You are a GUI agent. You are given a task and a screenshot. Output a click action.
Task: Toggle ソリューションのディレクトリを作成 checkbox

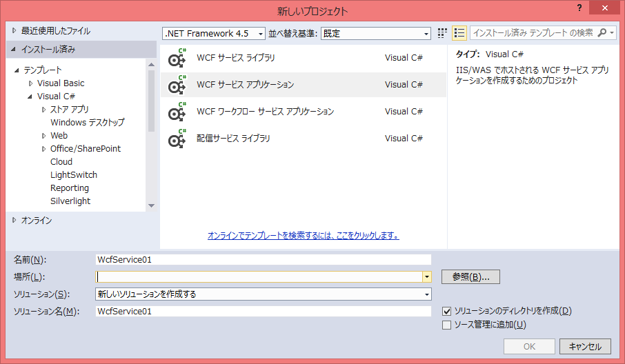[x=446, y=311]
